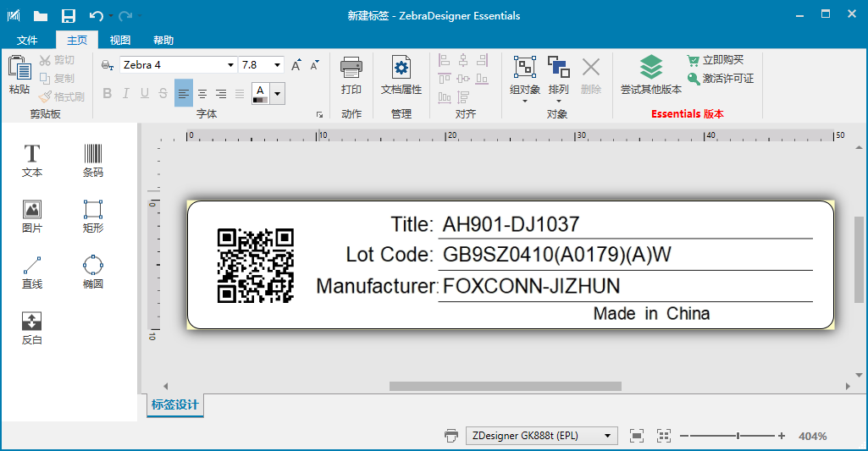Image resolution: width=868 pixels, height=451 pixels.
Task: Click the vertical scrollbar thumb
Action: click(859, 260)
